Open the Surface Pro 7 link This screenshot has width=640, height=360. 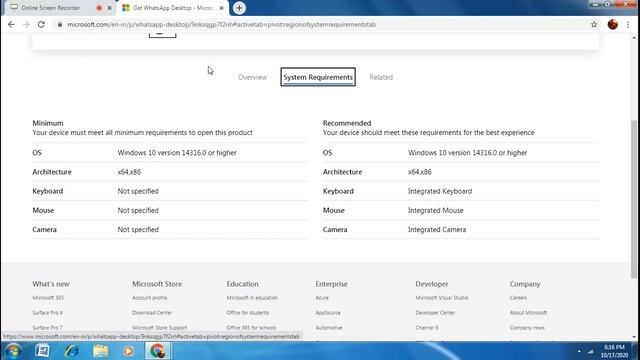(47, 328)
